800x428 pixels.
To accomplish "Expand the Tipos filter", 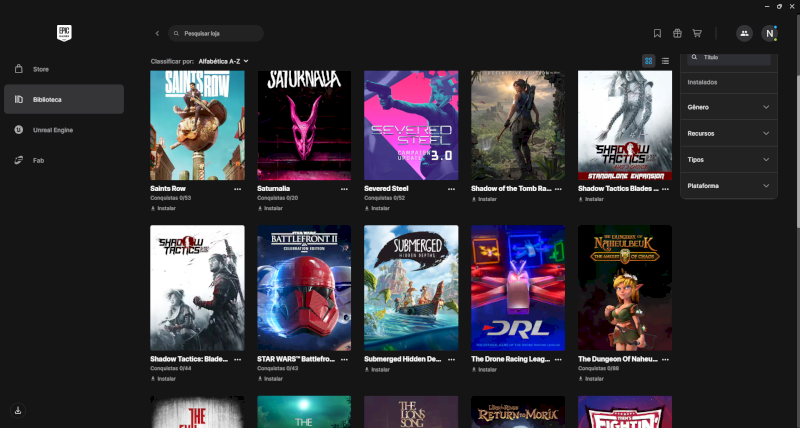I will (x=729, y=160).
